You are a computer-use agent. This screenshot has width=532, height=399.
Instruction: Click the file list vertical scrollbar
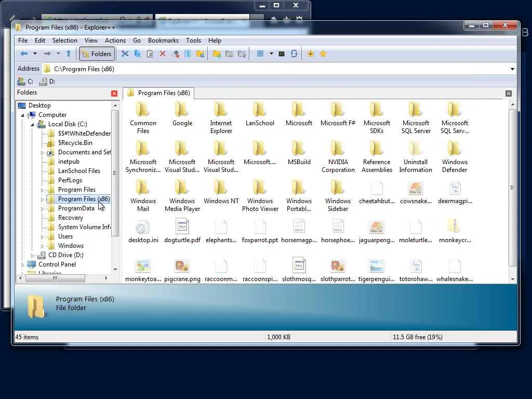point(512,187)
